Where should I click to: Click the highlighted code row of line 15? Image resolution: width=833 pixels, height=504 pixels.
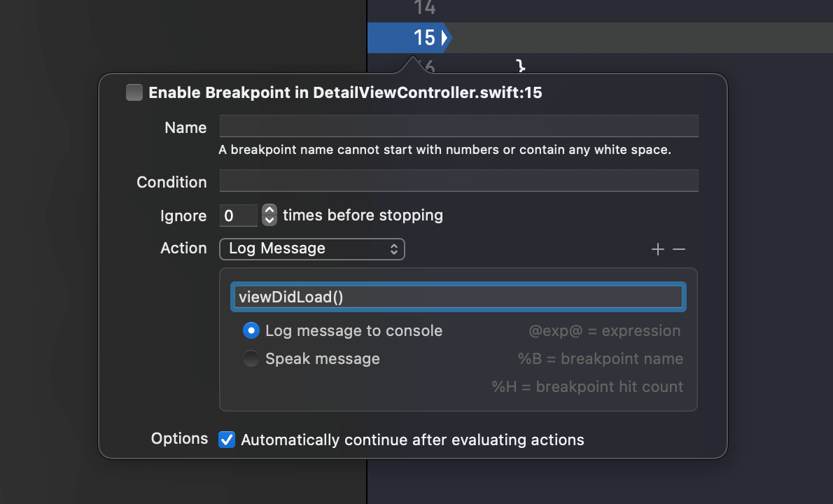click(x=630, y=38)
